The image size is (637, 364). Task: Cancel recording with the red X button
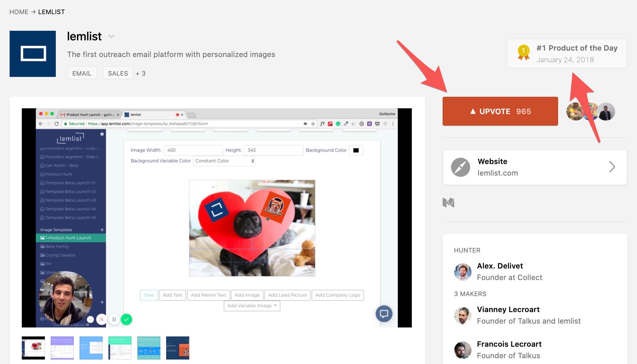pos(102,319)
